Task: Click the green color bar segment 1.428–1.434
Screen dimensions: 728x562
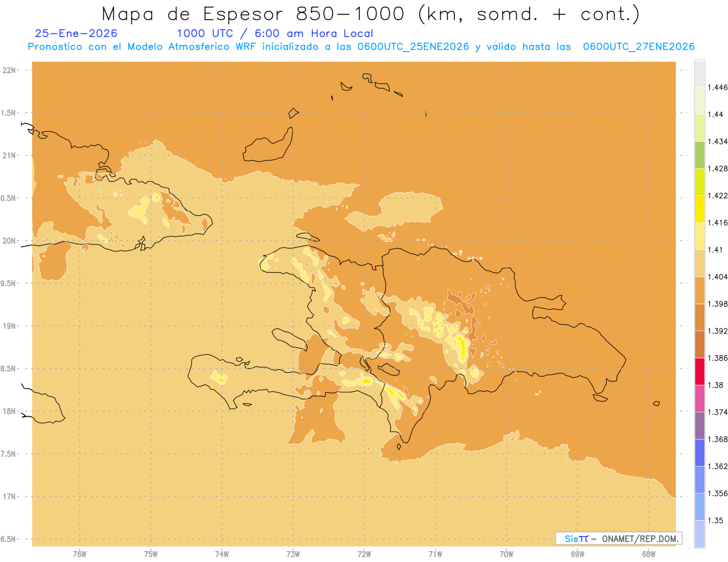Action: click(699, 155)
